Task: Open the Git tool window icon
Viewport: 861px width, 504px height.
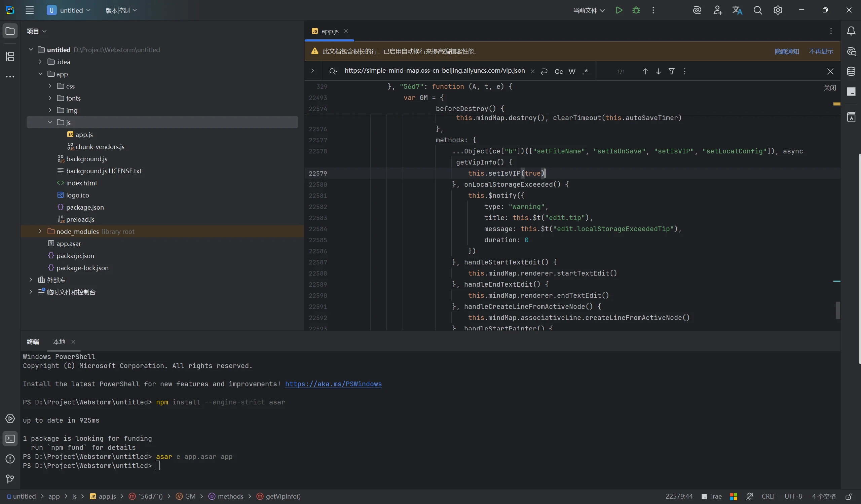Action: [x=10, y=479]
